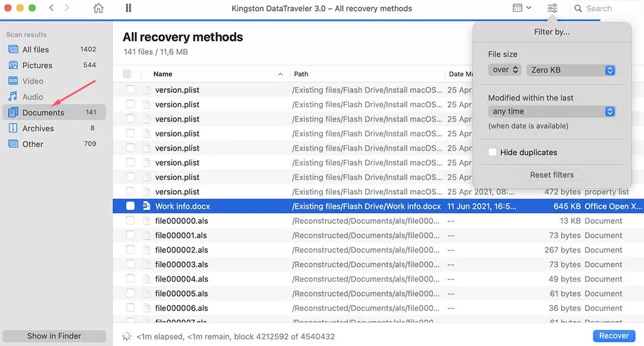Open the Archives scan results
The image size is (644, 346).
tap(39, 128)
